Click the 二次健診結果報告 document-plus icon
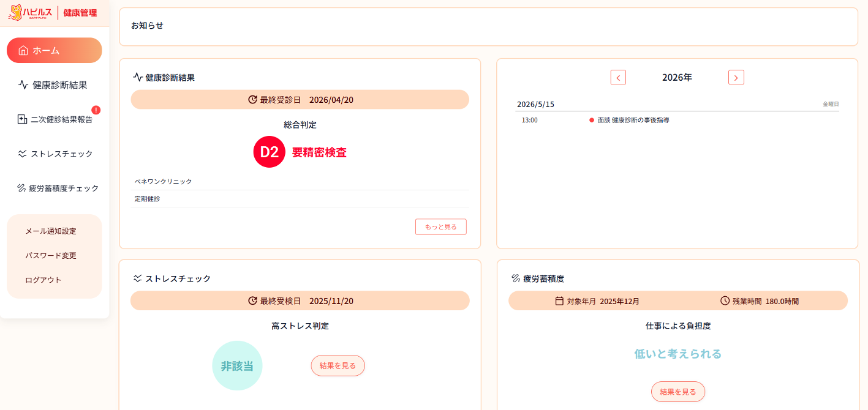Screen dimensions: 868x410 (22, 119)
